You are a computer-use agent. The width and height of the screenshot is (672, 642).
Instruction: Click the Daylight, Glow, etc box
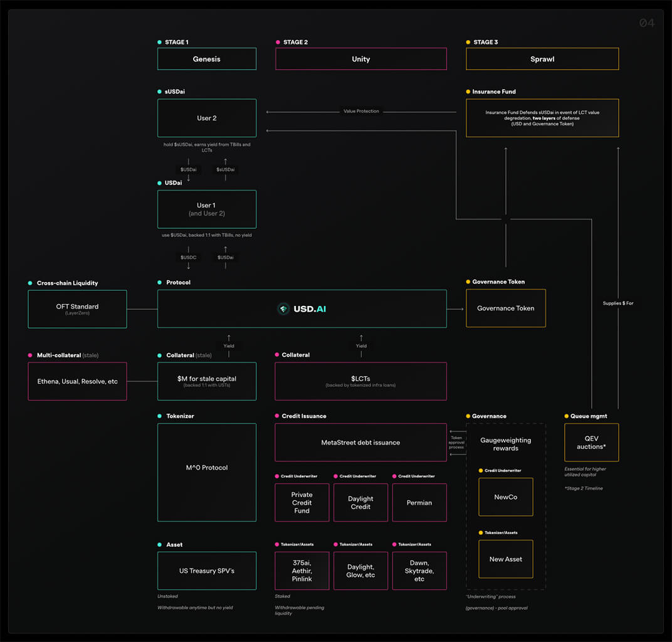[x=361, y=571]
